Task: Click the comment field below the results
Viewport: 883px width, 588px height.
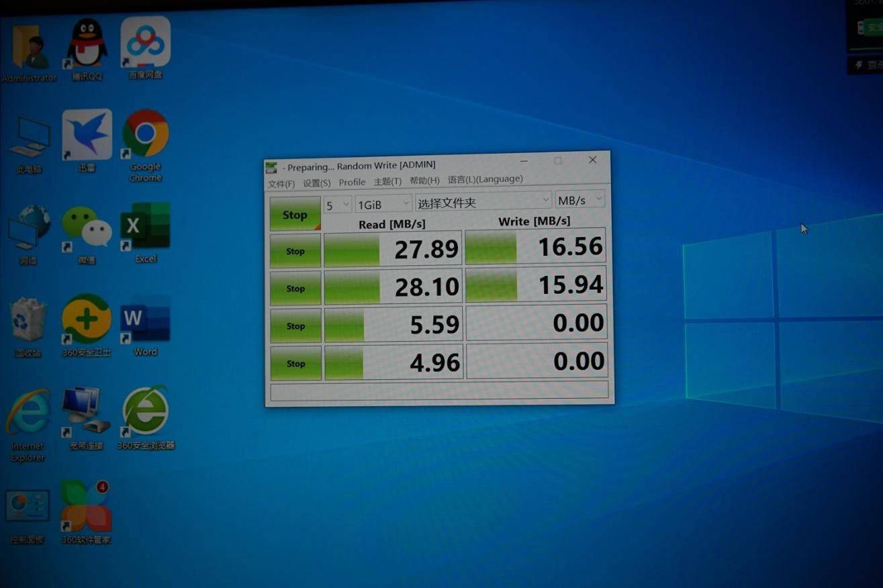Action: click(x=439, y=391)
